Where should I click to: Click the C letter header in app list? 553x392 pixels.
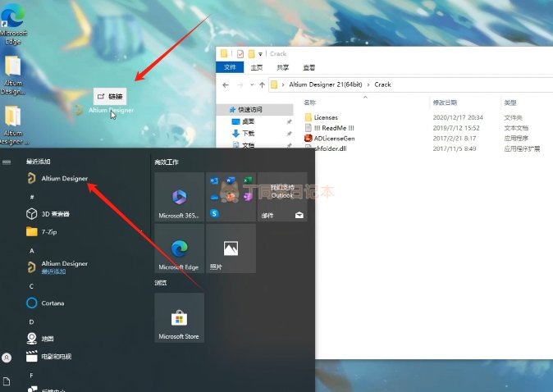(32, 286)
